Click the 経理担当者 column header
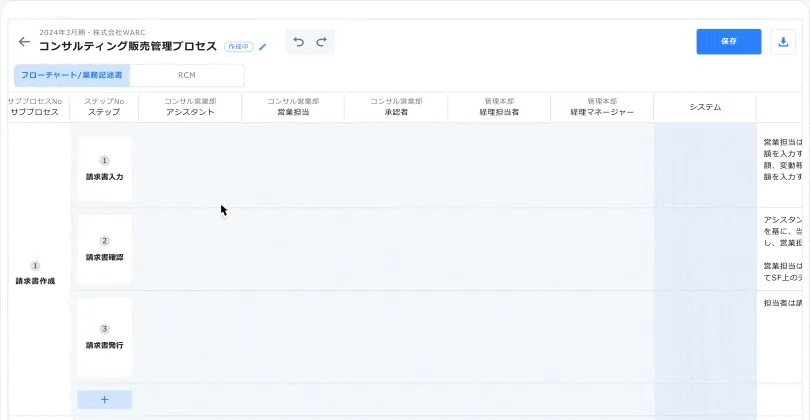This screenshot has height=420, width=810. (x=499, y=108)
